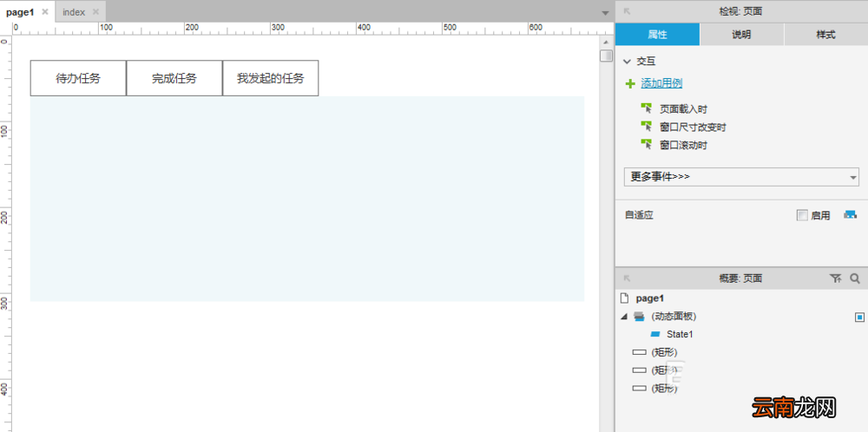Click the outline filter icon
The width and height of the screenshot is (868, 432).
point(835,278)
